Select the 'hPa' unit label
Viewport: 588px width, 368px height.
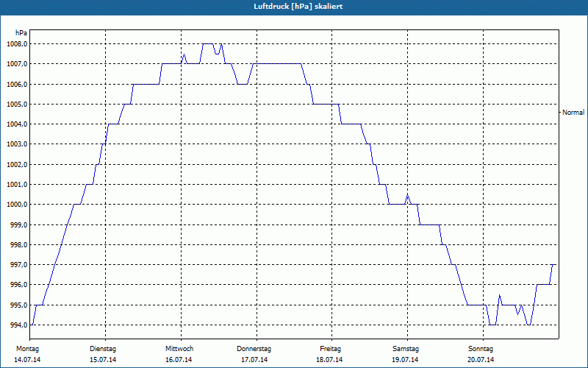(21, 33)
